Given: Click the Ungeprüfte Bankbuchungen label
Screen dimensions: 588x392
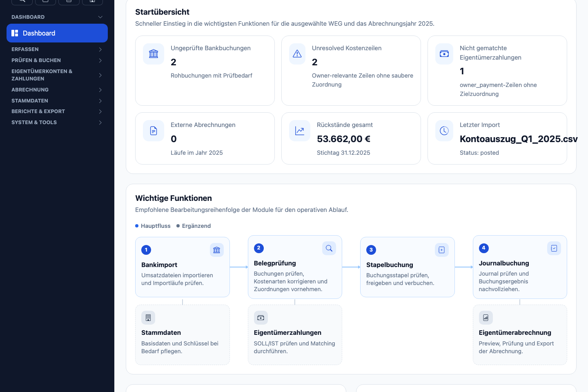Looking at the screenshot, I should (x=211, y=48).
